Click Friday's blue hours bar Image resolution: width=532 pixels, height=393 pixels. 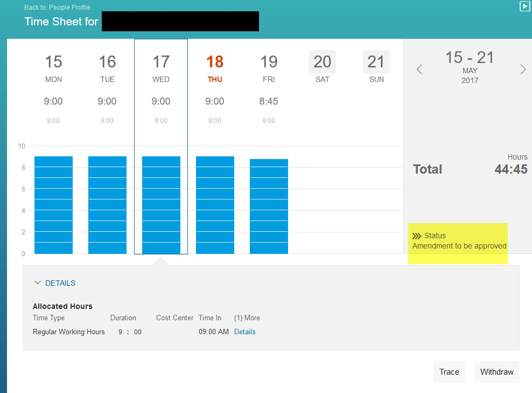coord(269,206)
